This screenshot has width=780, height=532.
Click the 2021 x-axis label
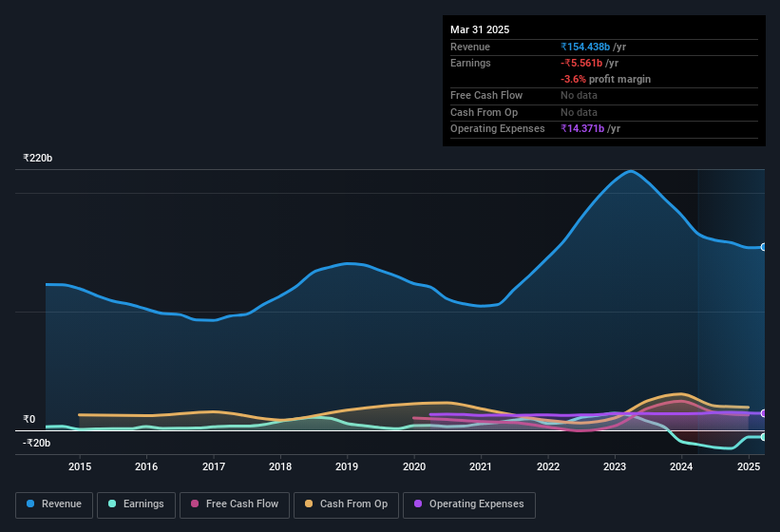click(481, 466)
